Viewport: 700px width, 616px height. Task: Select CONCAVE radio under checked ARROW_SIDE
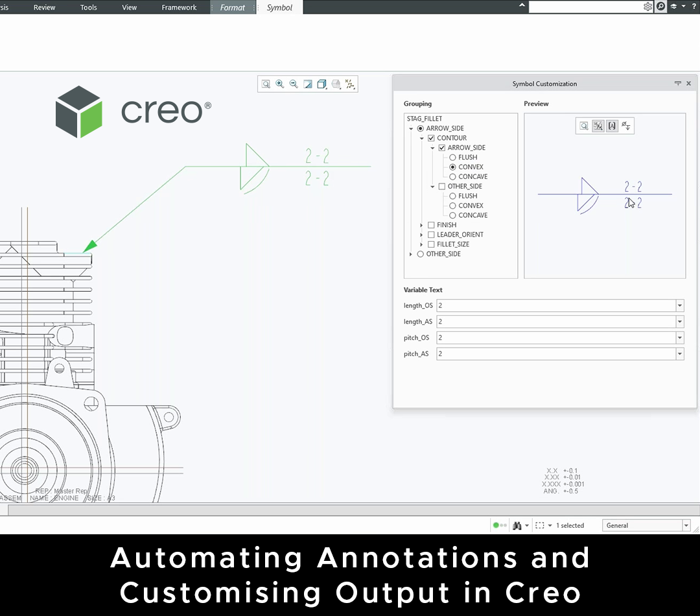click(452, 177)
